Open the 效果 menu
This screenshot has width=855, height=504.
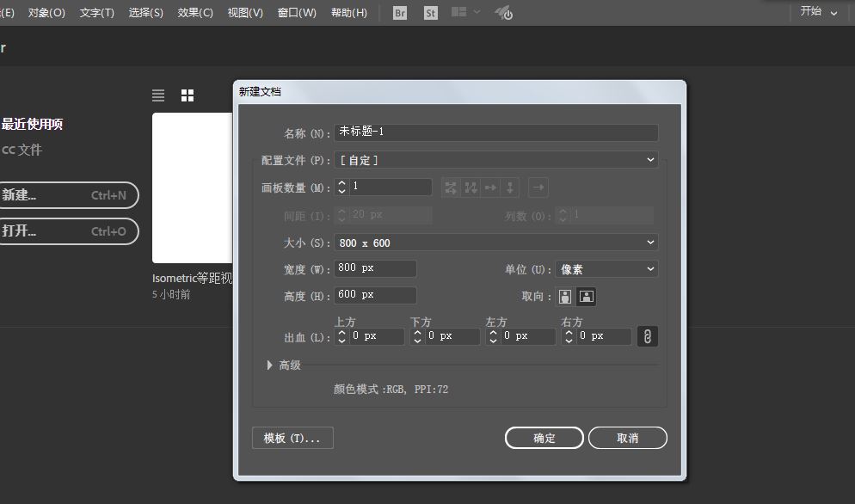tap(195, 13)
